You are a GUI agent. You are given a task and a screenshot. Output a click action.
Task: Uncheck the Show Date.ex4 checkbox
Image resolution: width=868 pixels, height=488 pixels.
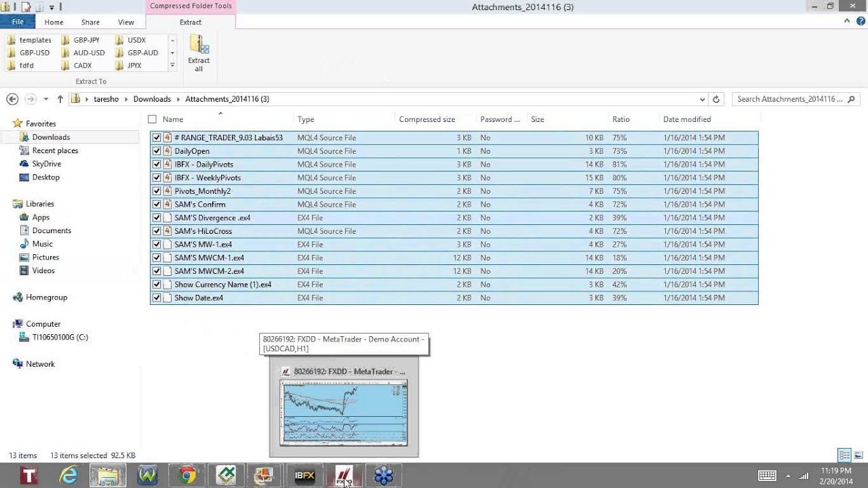pyautogui.click(x=157, y=298)
